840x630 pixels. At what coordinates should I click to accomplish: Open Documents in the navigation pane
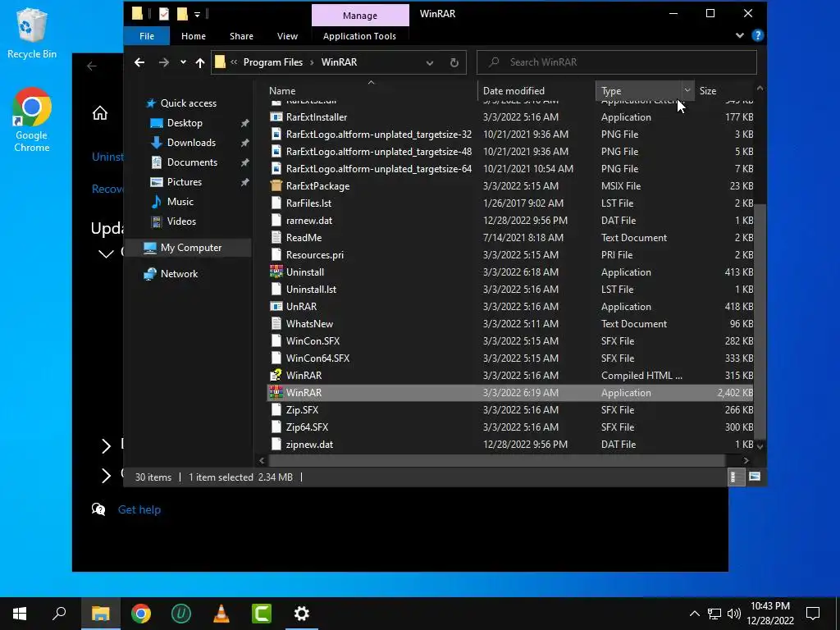coord(192,162)
